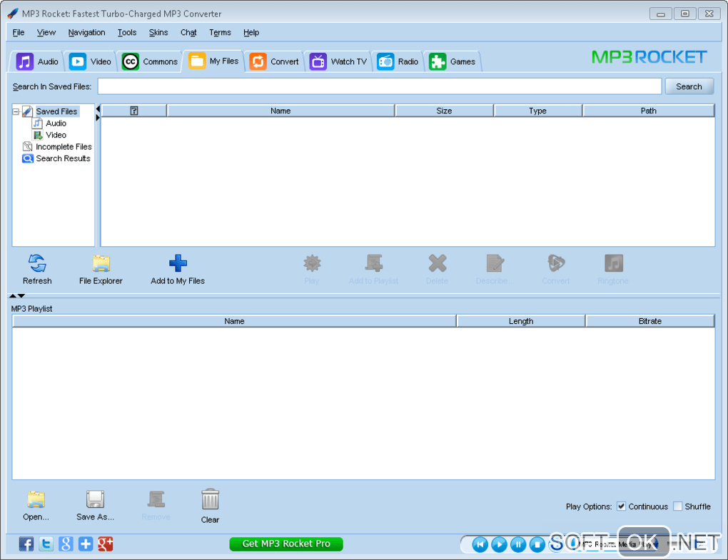Open the Chat menu

point(188,33)
